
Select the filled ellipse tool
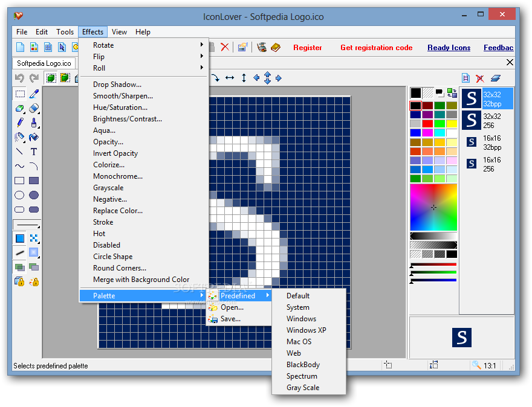[34, 195]
